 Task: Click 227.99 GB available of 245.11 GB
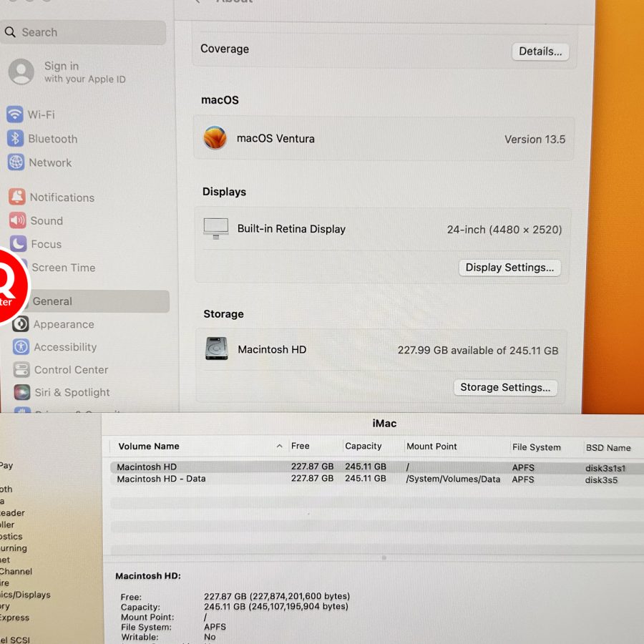click(x=478, y=351)
